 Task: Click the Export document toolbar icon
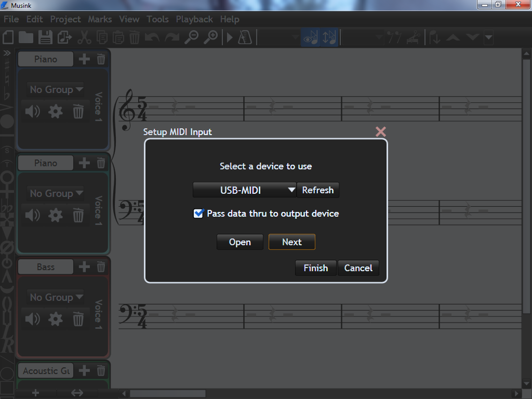(x=63, y=37)
